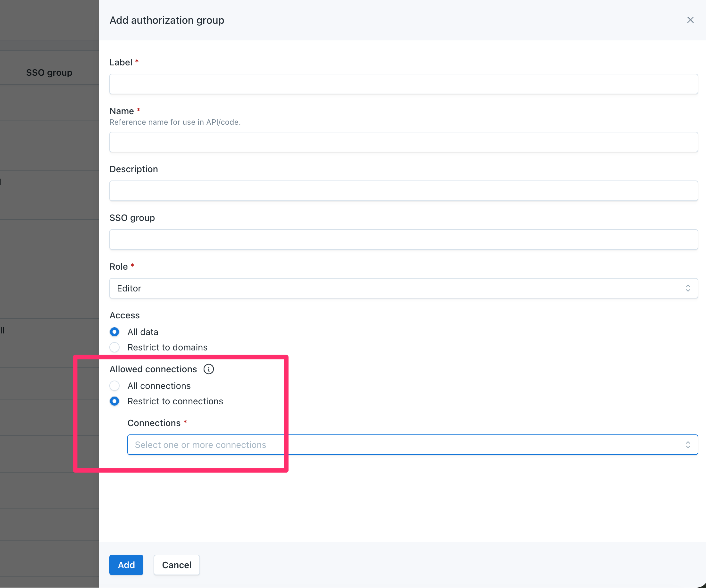Viewport: 706px width, 588px height.
Task: Choose the All connections radio button
Action: click(115, 386)
